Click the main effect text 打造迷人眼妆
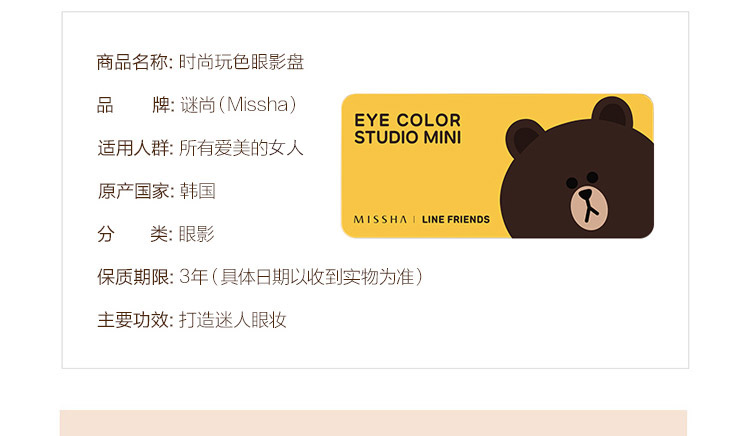 point(232,320)
